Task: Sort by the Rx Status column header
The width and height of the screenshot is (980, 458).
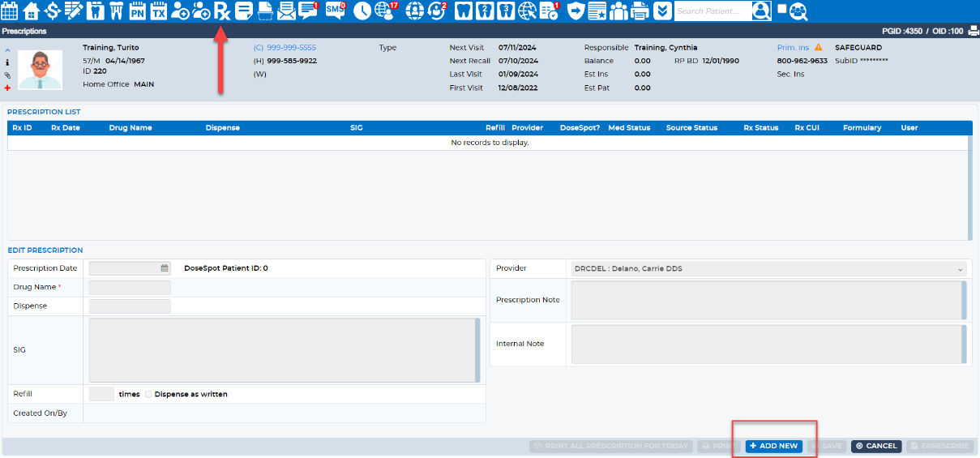Action: pyautogui.click(x=761, y=128)
